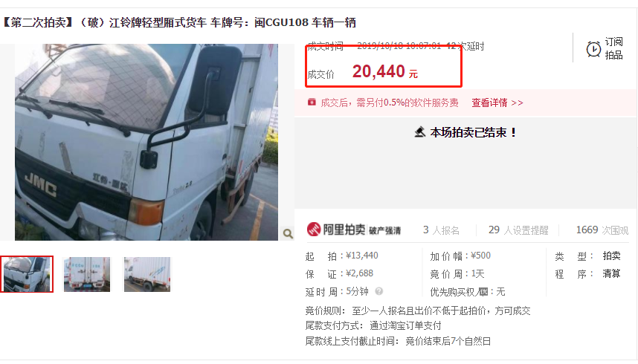Click the gavel icon by auction ended
Image resolution: width=638 pixels, height=364 pixels.
click(x=419, y=132)
